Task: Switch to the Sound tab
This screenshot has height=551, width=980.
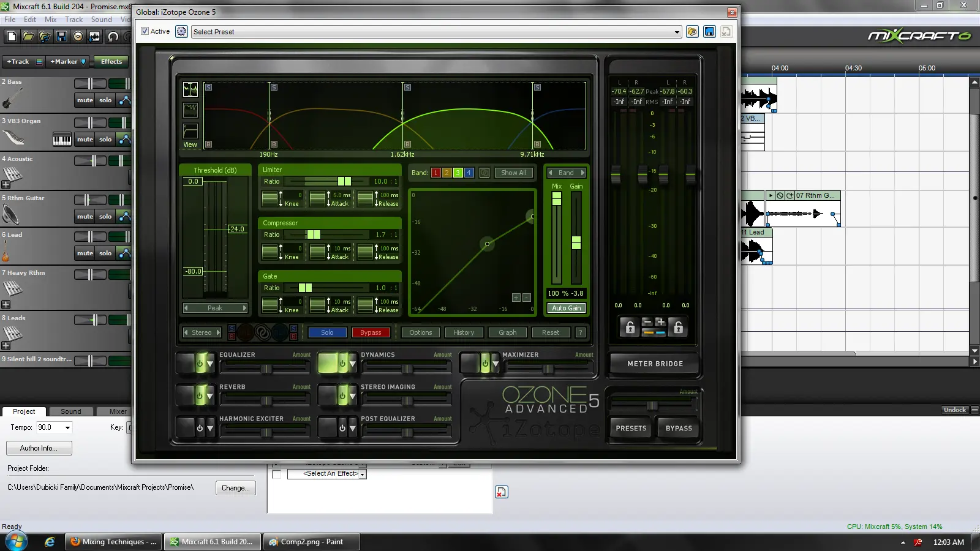Action: [x=70, y=411]
